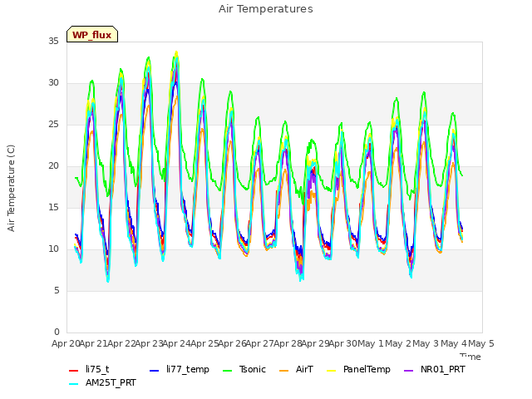Click the May 3 x-axis tick label
The image size is (532, 399).
coord(426,343)
